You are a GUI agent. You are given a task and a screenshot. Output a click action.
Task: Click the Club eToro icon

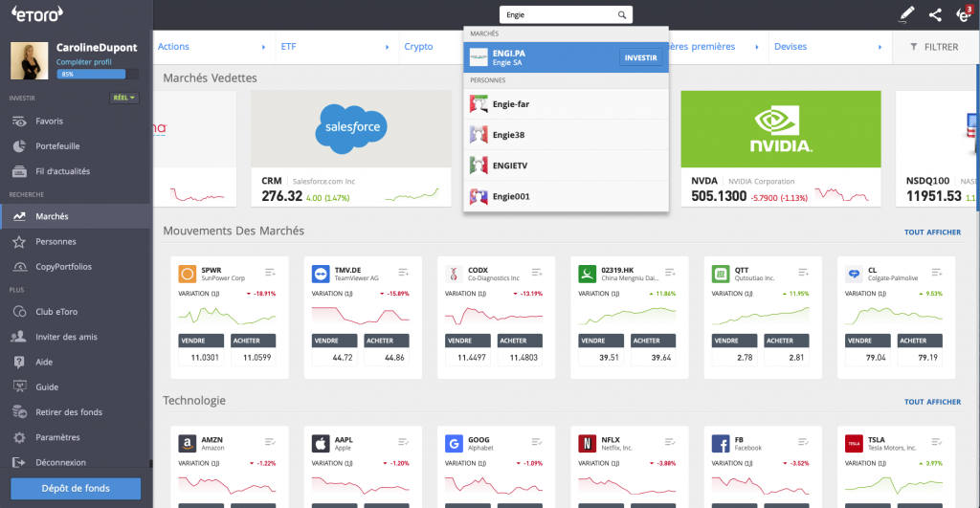[19, 312]
